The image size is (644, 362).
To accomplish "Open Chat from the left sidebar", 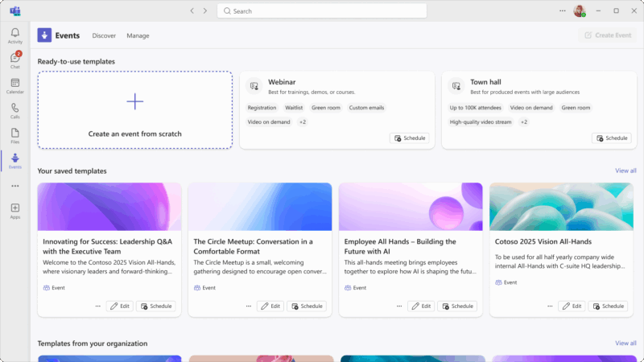I will 14,60.
